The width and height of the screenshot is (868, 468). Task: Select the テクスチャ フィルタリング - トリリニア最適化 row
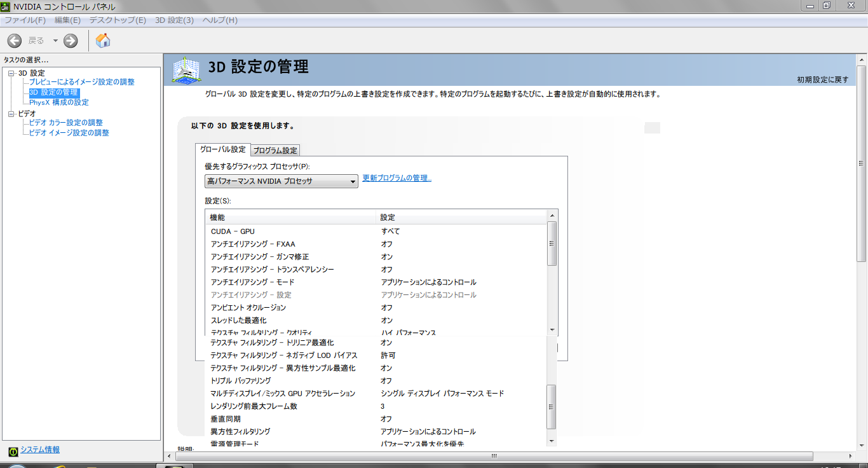pyautogui.click(x=376, y=343)
